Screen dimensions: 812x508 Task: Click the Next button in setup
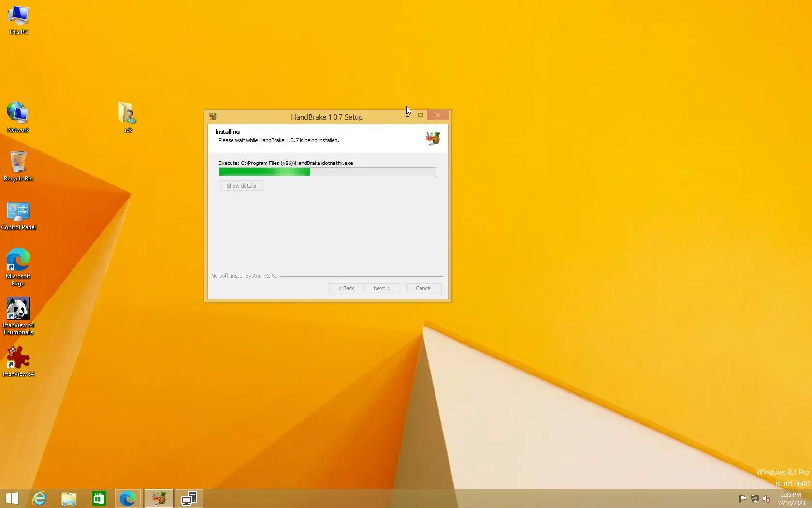pos(382,288)
